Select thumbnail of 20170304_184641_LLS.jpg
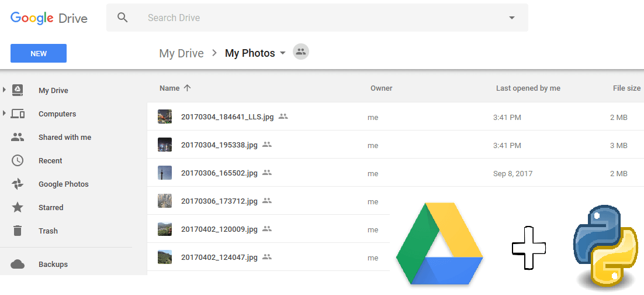 click(165, 116)
